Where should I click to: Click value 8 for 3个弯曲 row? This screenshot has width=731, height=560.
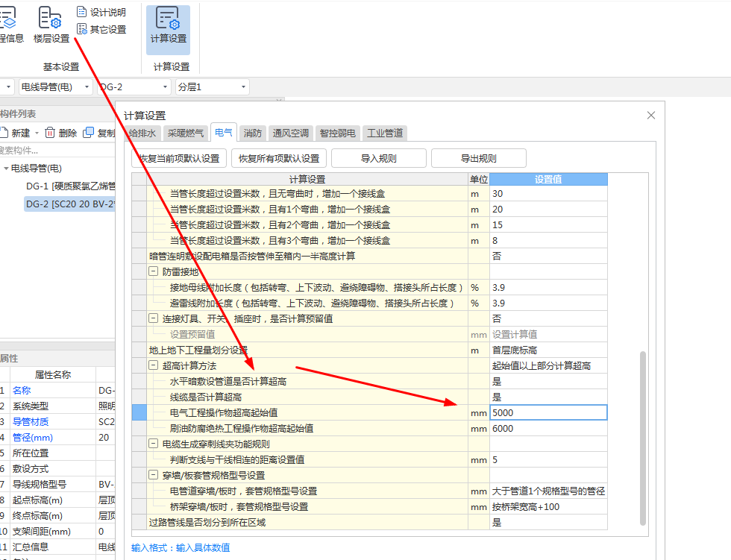548,241
